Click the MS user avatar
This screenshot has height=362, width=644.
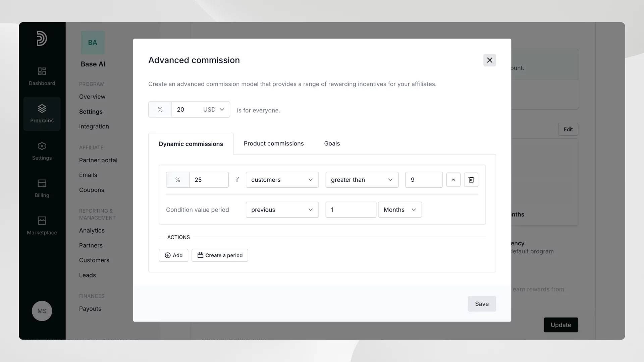(42, 311)
